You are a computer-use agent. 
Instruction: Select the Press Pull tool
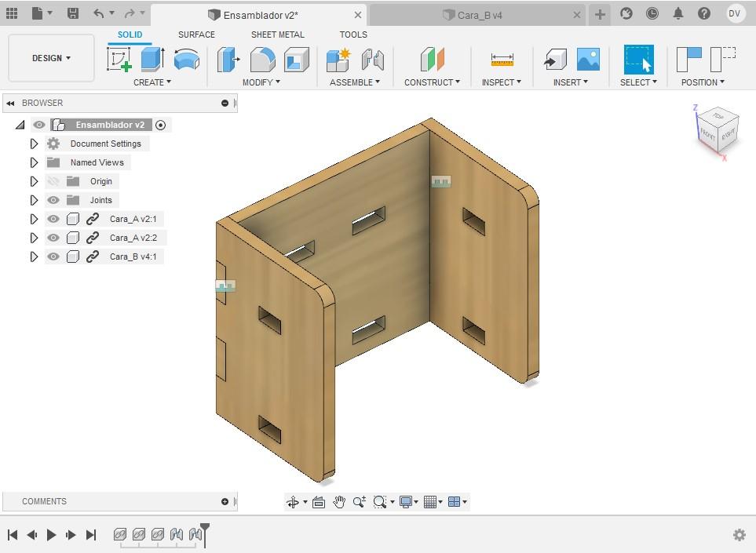(x=228, y=60)
